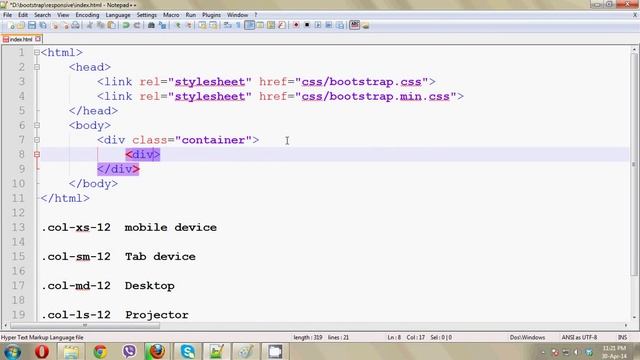Image resolution: width=640 pixels, height=360 pixels.
Task: Close the index.html tab with its red X
Action: (38, 39)
